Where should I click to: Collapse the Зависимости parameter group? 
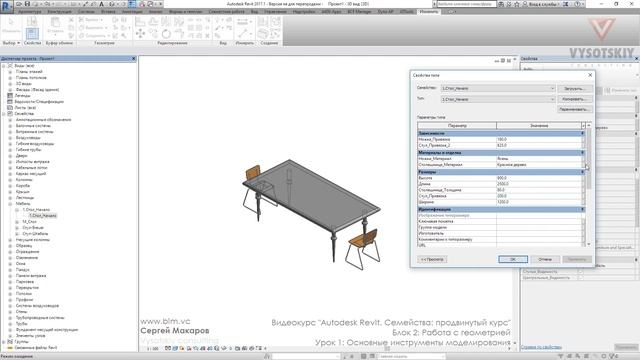tap(582, 133)
